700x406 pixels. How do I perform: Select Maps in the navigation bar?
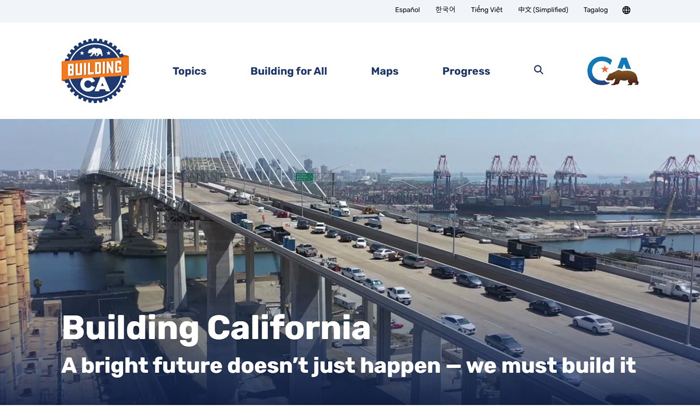385,71
